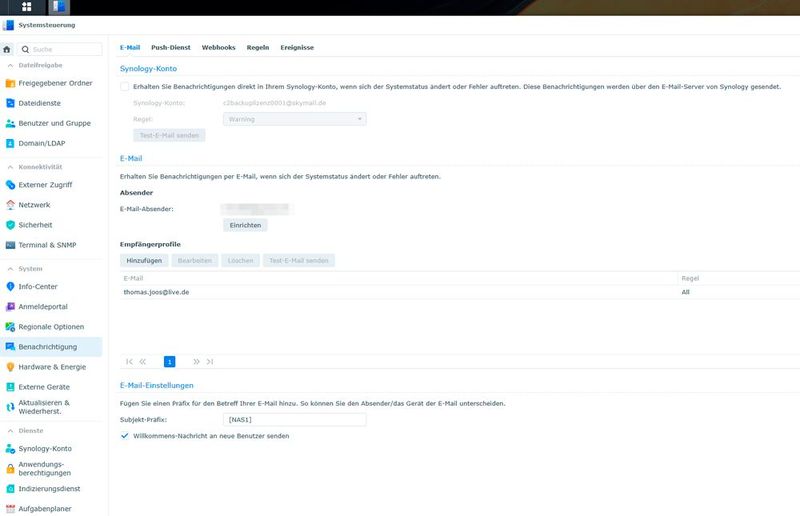Open Indizierungsdienst icon

point(10,488)
